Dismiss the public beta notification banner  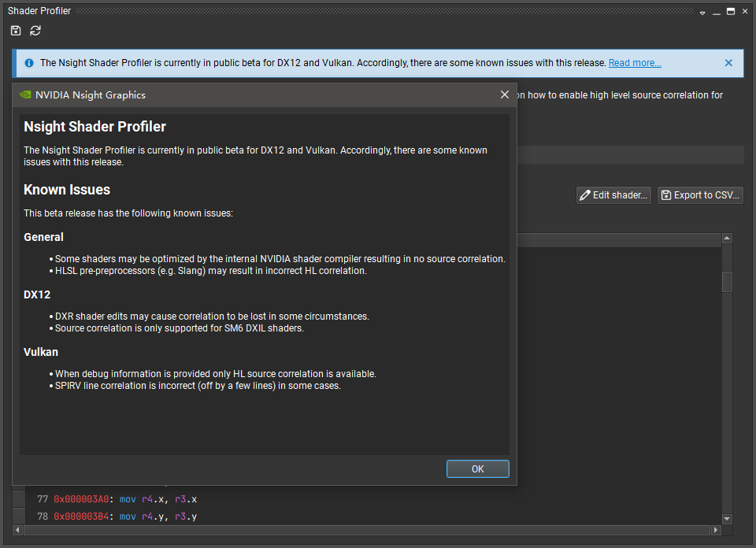[728, 63]
